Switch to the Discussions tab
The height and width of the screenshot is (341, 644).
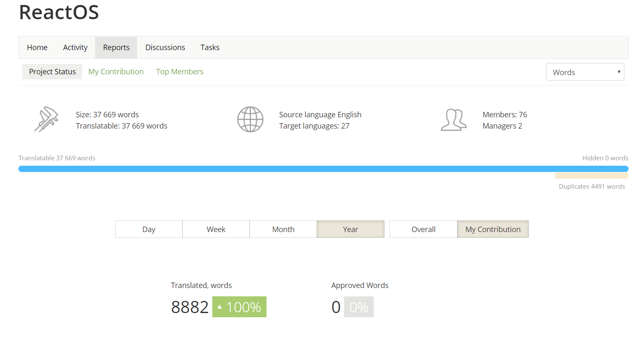165,48
